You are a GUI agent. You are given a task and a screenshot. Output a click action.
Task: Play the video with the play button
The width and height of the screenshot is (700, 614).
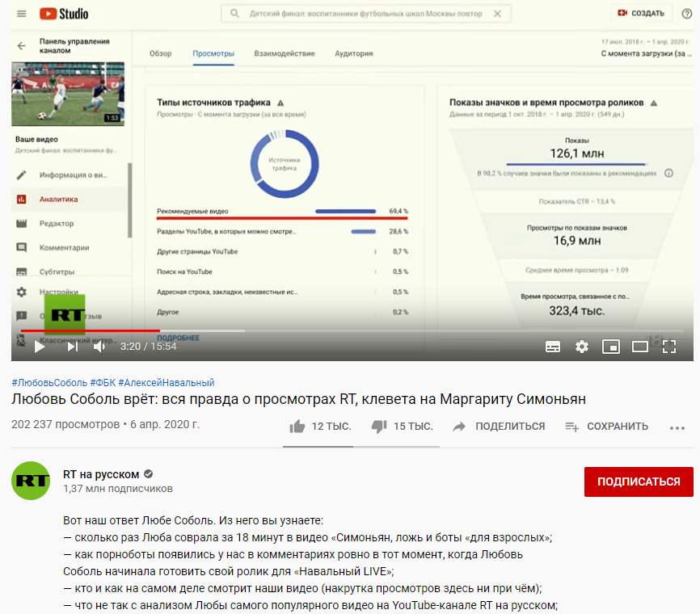coord(40,347)
